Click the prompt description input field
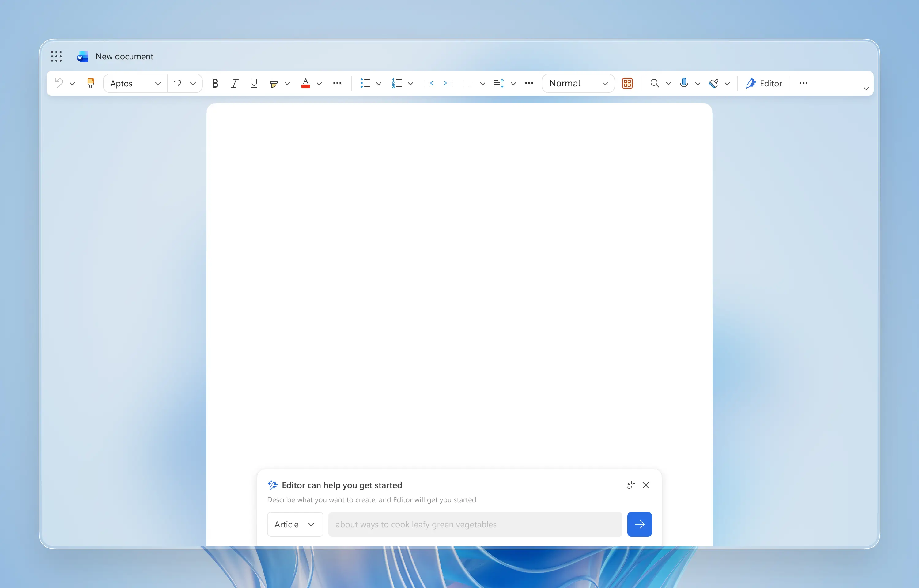 [475, 524]
